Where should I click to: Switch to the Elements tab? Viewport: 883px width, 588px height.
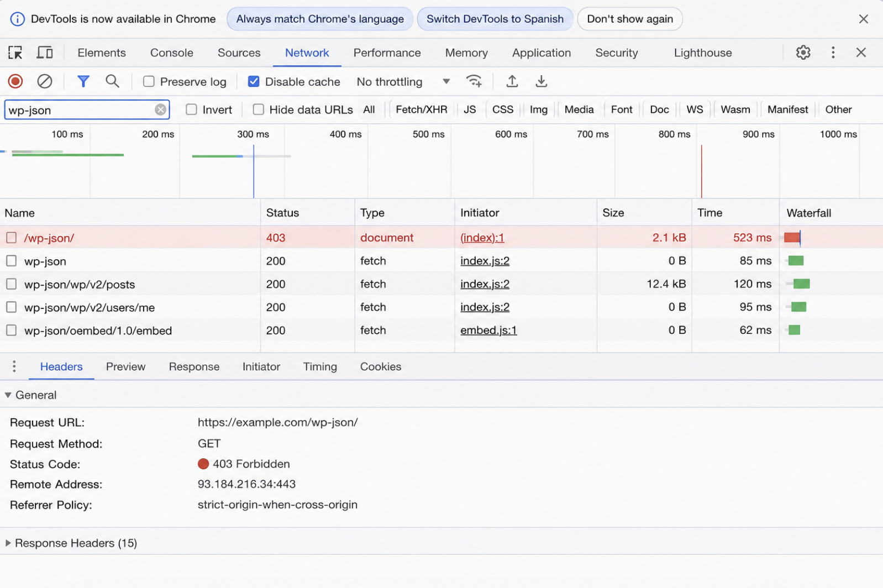click(102, 53)
